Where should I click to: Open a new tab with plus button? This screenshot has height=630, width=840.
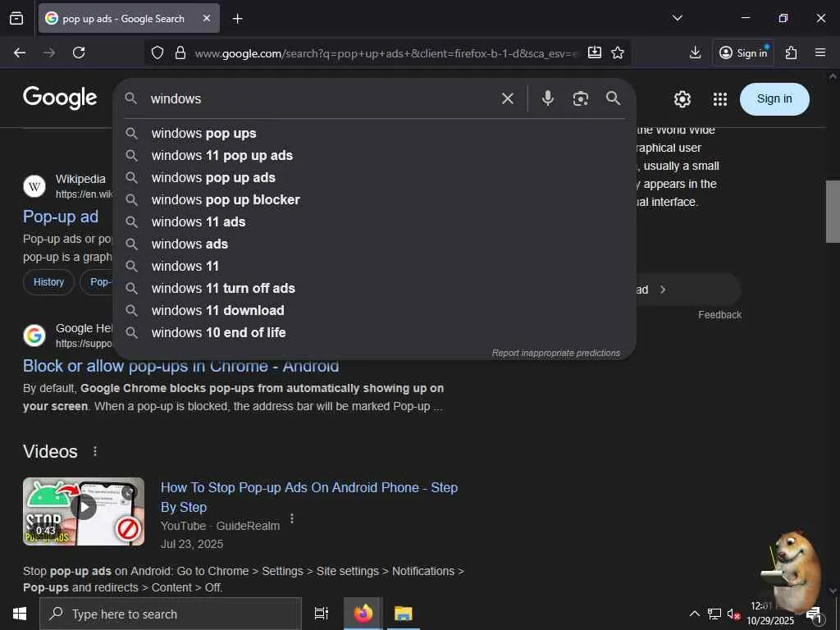coord(237,19)
